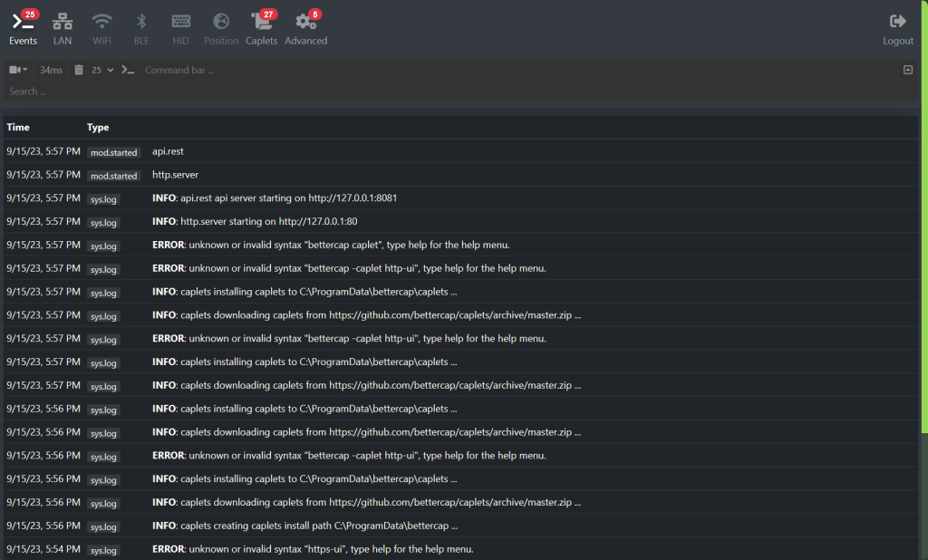Open the session record camera dropdown
The image size is (928, 560).
coord(18,70)
